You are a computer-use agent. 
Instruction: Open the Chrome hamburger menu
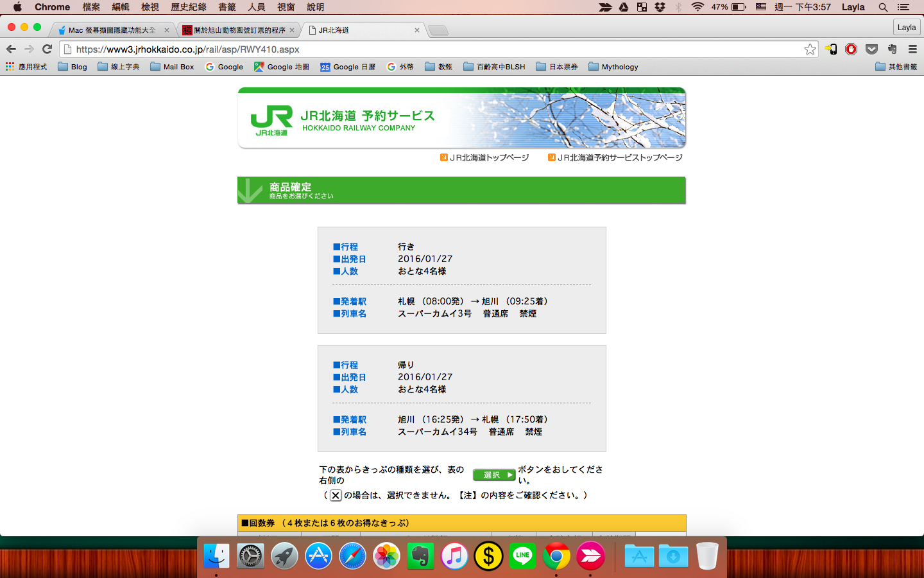tap(912, 49)
